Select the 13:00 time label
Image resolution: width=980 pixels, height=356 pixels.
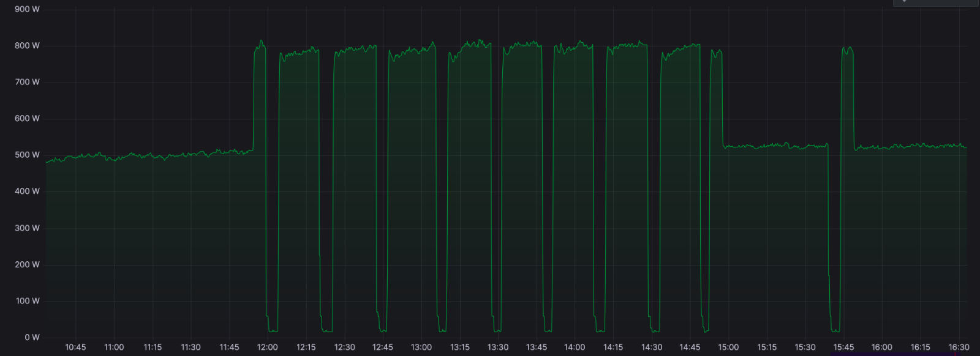coord(421,347)
